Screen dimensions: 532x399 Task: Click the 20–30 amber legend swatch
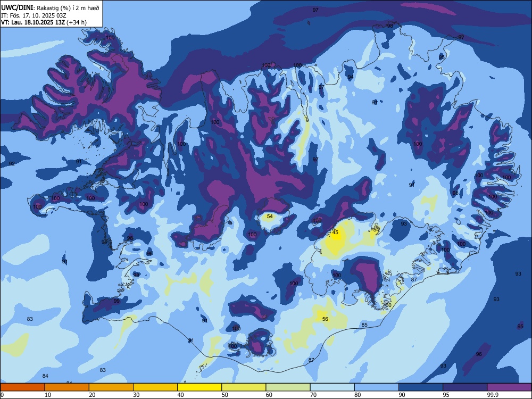111,387
